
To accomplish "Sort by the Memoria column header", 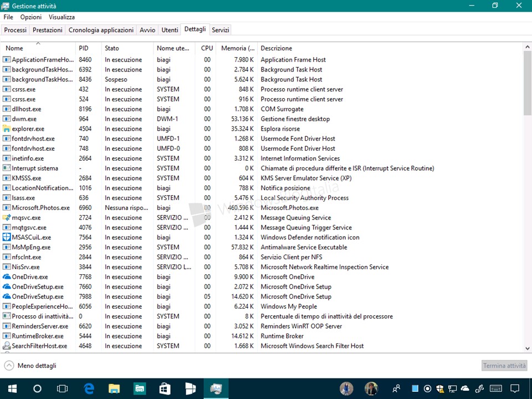I will (x=237, y=48).
